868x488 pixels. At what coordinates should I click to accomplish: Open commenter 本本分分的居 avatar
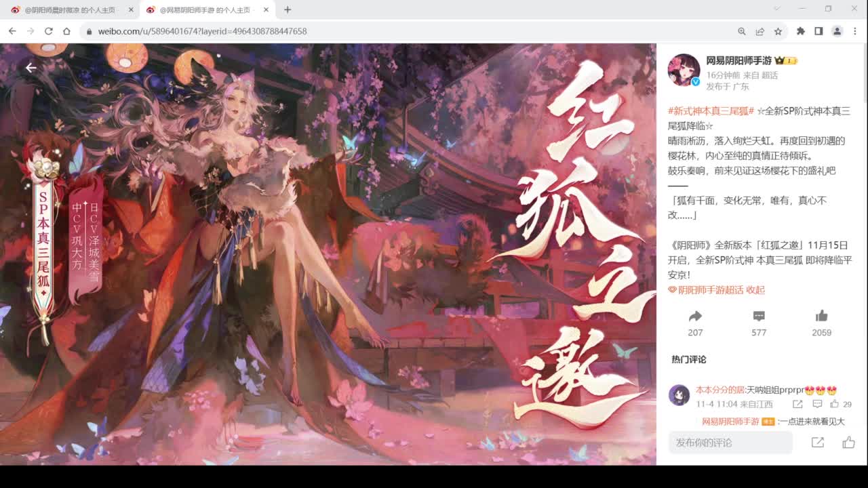679,395
